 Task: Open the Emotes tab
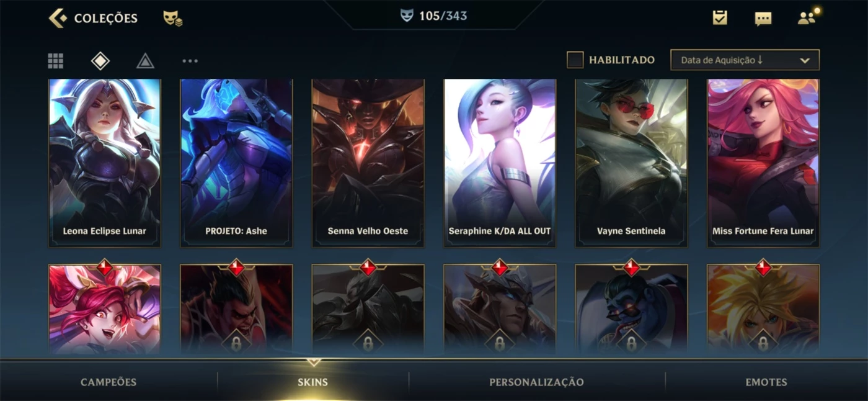(x=766, y=382)
